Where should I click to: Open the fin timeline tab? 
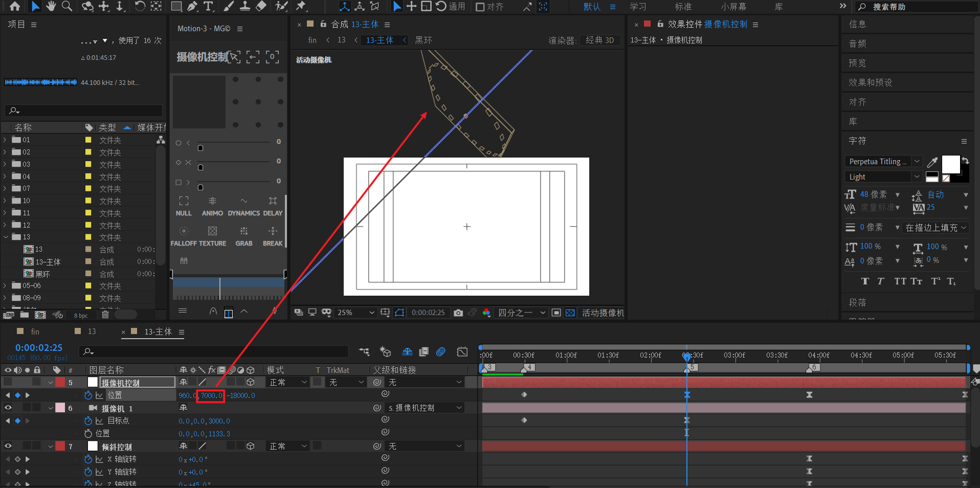tap(35, 331)
